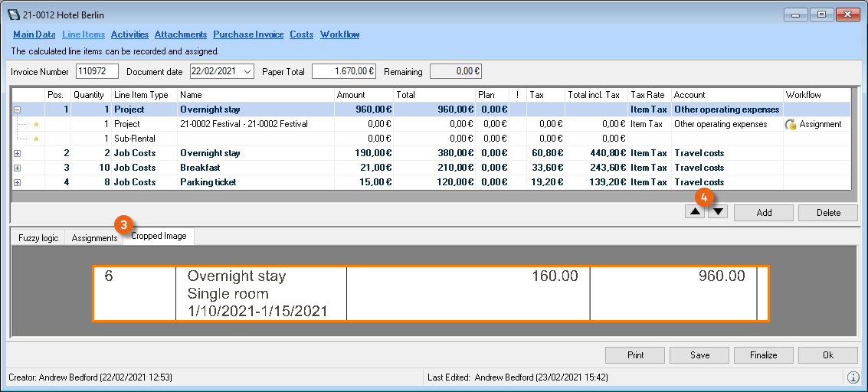Click the Assignment workflow icon

click(791, 124)
